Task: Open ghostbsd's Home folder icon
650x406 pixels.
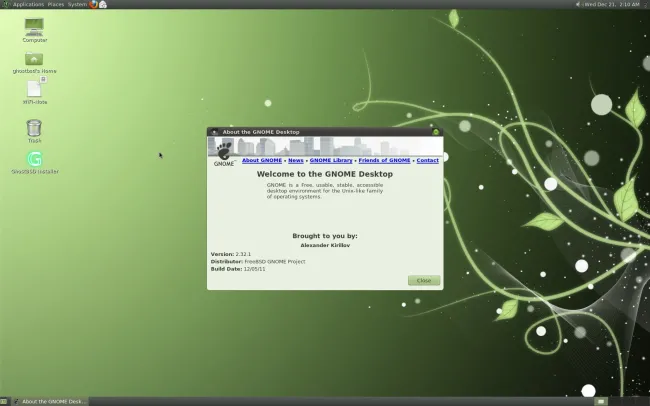Action: tap(34, 60)
